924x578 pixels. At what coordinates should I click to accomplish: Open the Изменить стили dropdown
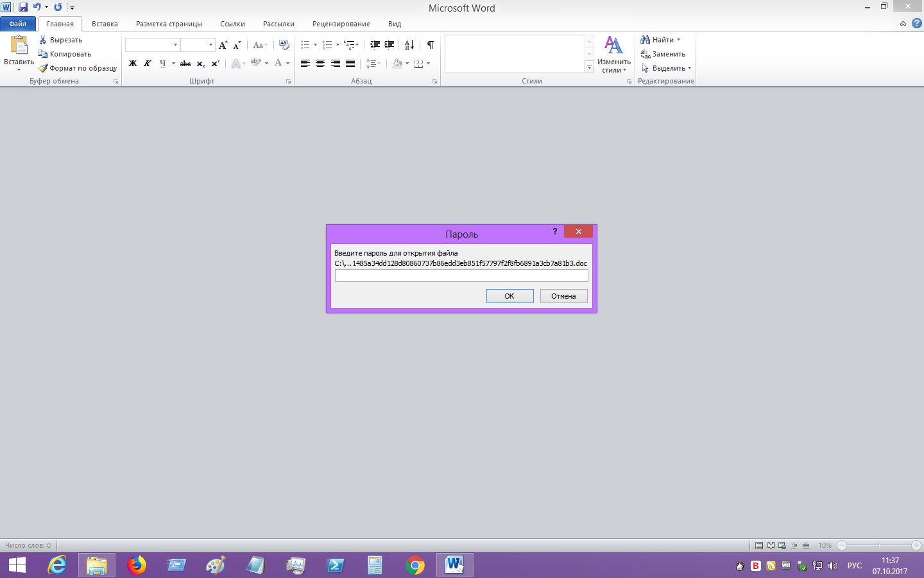coord(614,55)
